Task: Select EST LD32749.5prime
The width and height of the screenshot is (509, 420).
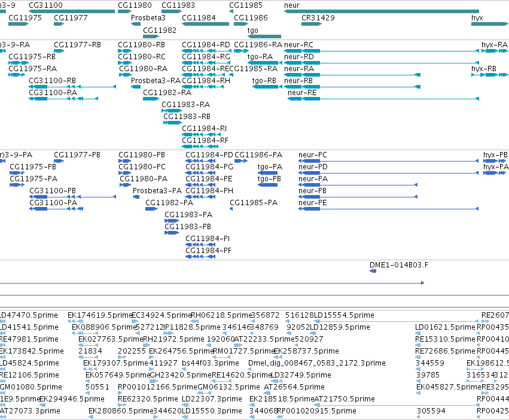Action: tap(301, 375)
